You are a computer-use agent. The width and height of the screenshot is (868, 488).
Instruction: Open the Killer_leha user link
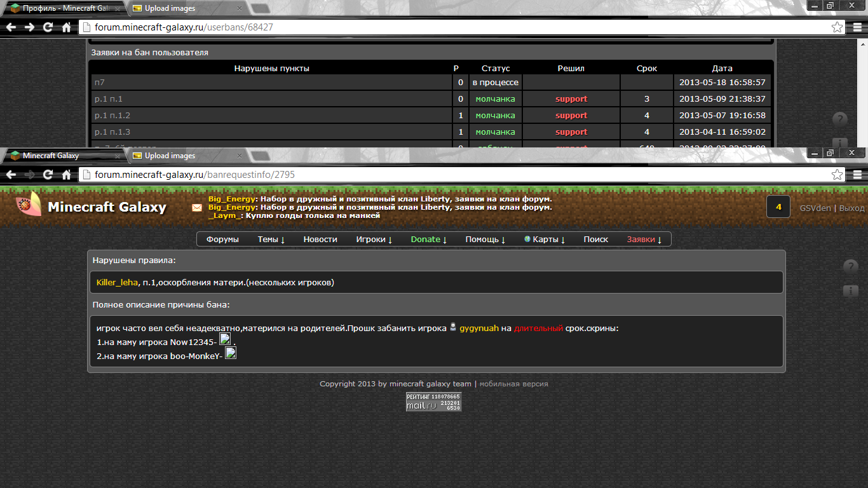pyautogui.click(x=117, y=282)
